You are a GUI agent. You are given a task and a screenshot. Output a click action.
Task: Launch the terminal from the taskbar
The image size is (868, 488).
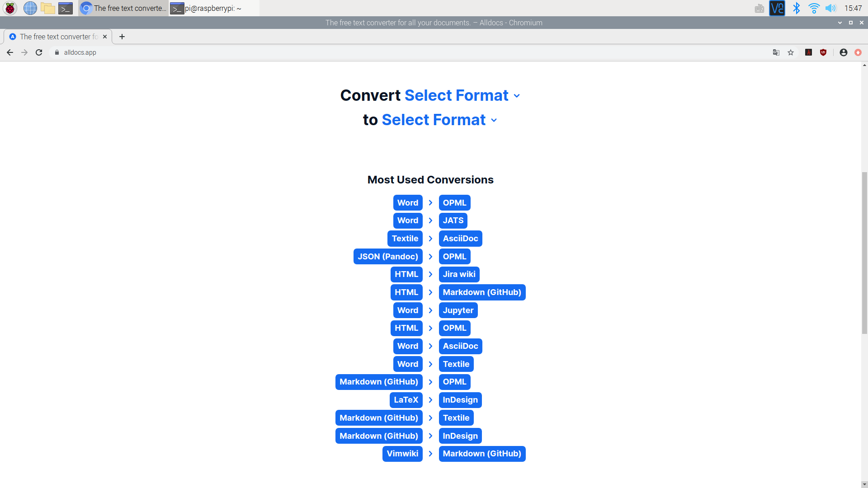(x=66, y=8)
